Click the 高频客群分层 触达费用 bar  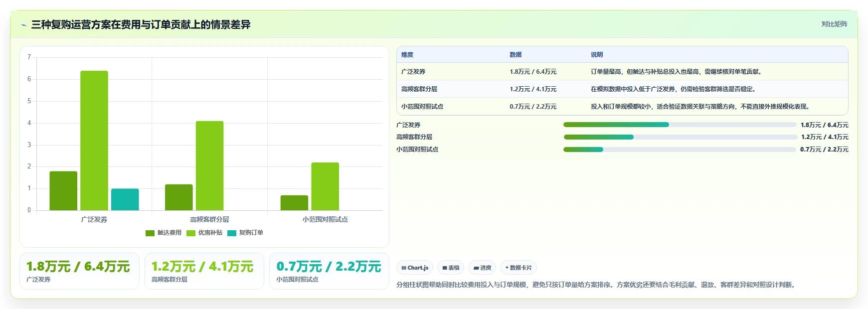click(179, 197)
